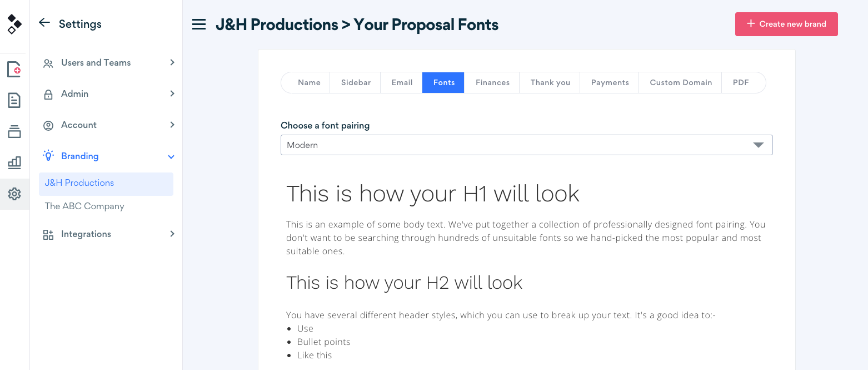The height and width of the screenshot is (370, 868).
Task: Expand the Users and Teams section
Action: click(x=172, y=62)
